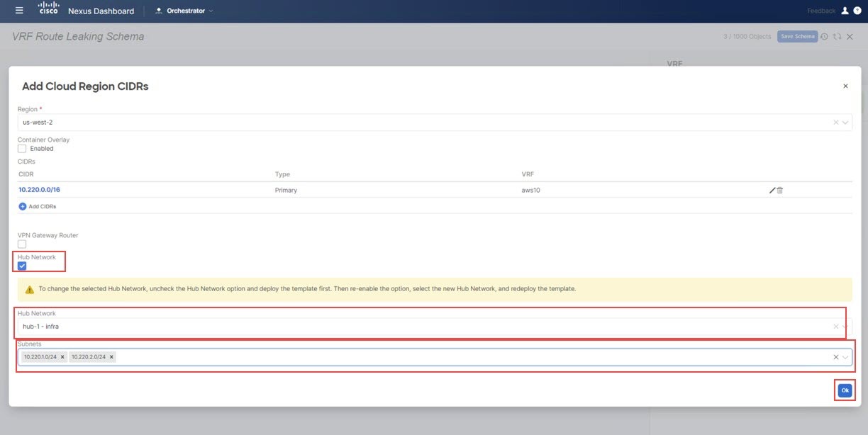Viewport: 868px width, 435px height.
Task: Open the help question mark icon
Action: point(857,11)
